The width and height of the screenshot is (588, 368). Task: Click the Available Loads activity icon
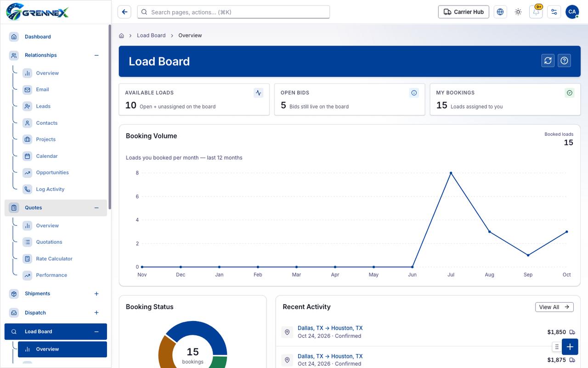(x=258, y=93)
